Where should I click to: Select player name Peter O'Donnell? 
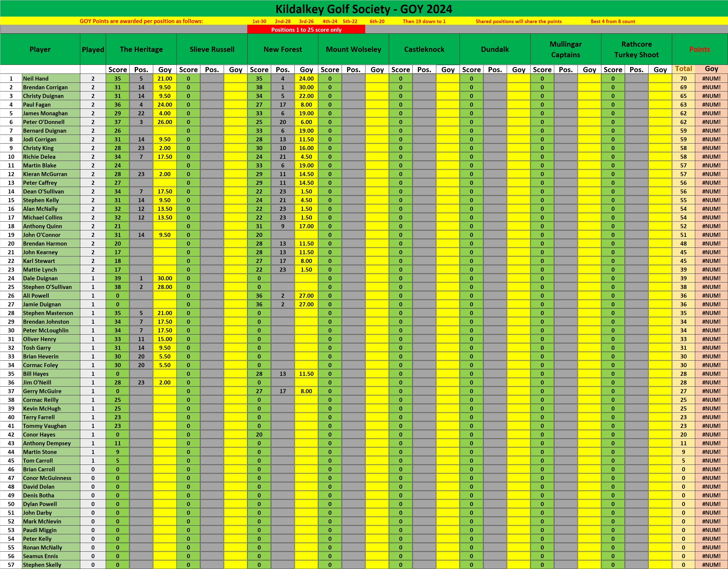[51, 122]
